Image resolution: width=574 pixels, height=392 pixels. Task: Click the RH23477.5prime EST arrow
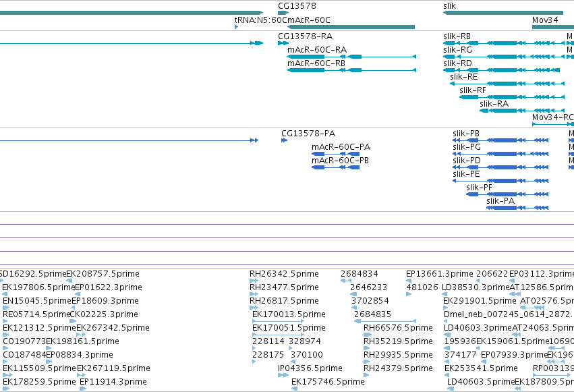[254, 294]
